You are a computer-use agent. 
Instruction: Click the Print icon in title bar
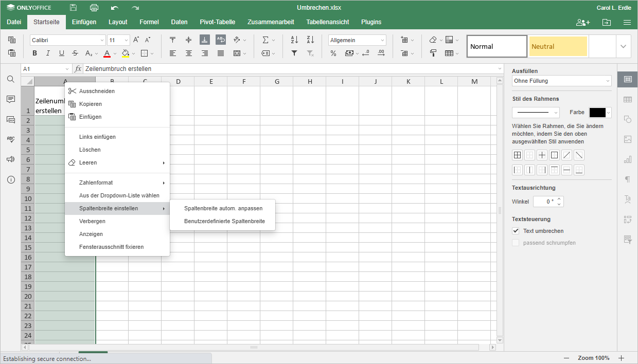point(94,8)
